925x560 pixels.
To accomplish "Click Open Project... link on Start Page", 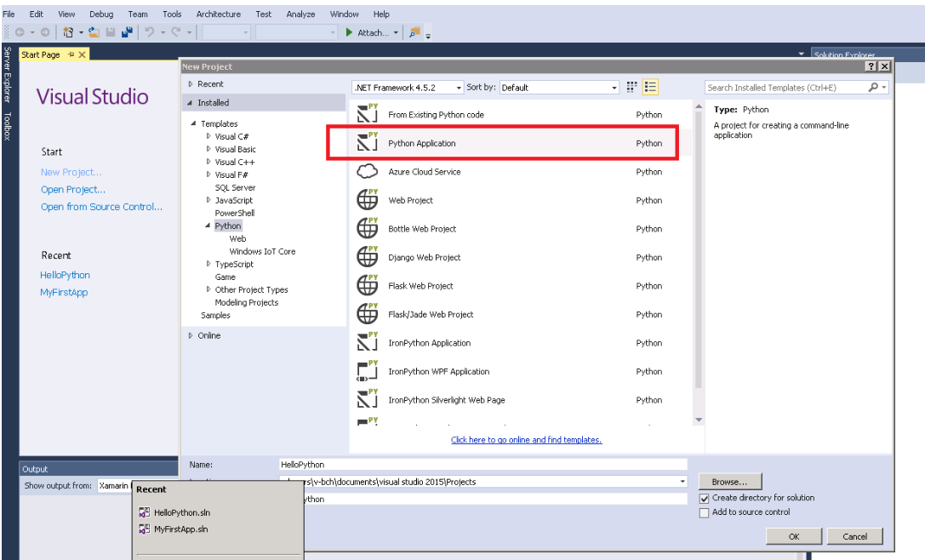I will (73, 190).
